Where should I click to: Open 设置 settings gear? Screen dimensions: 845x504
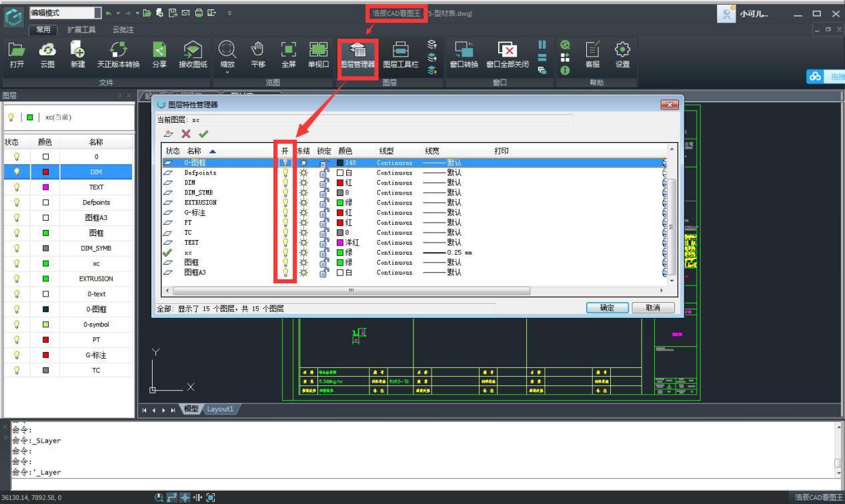(x=622, y=54)
